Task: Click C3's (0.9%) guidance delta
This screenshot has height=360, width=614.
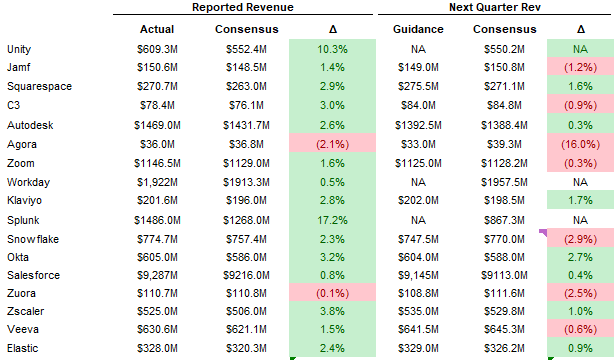Action: coord(580,105)
